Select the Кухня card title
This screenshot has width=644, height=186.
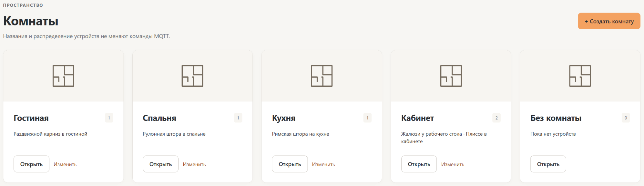click(284, 118)
